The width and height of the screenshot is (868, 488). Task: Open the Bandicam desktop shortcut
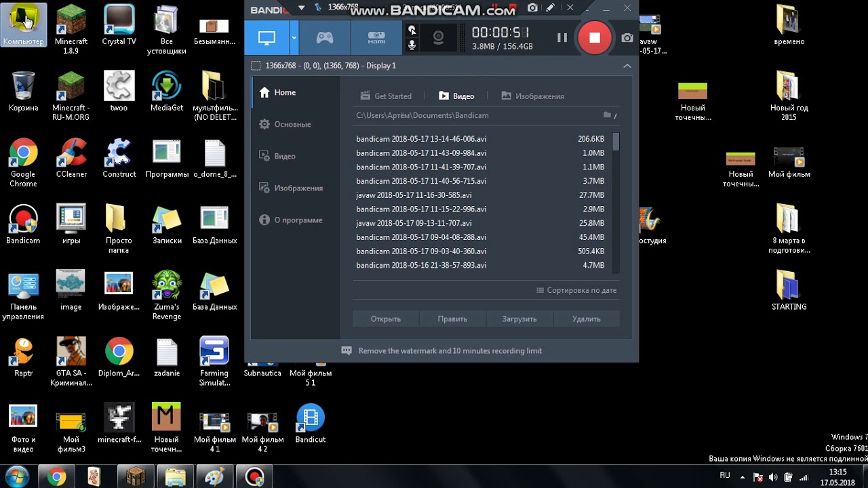tap(23, 224)
